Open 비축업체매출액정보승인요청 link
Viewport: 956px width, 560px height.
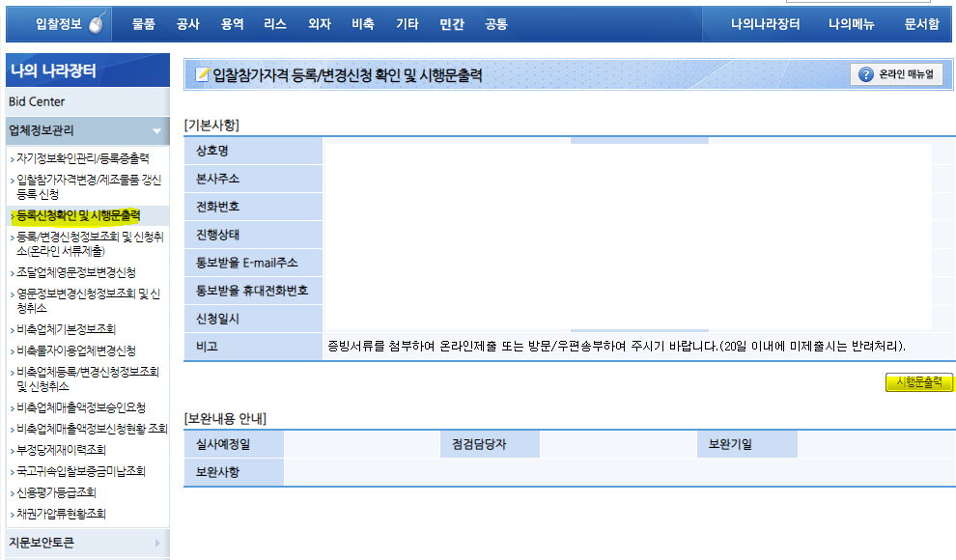point(81,407)
